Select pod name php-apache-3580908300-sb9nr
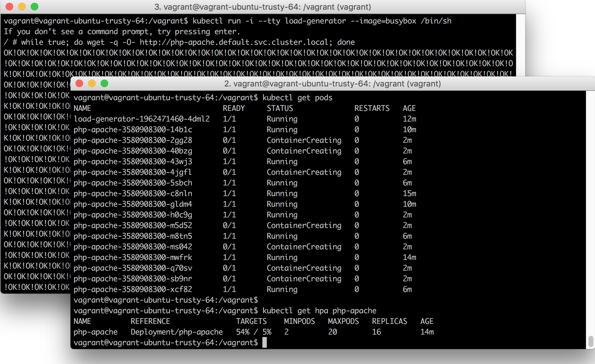Screen dimensions: 595x364 pos(133,279)
